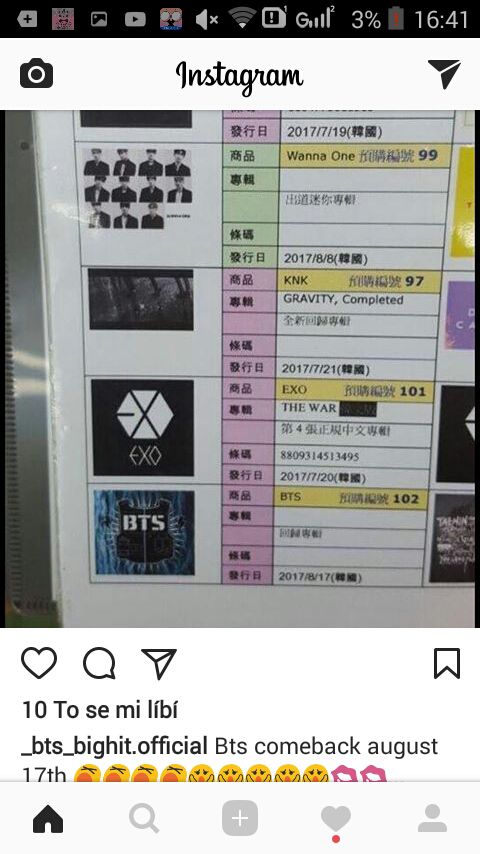This screenshot has width=480, height=854.
Task: Open YouTube notification icon in status bar
Action: click(x=135, y=20)
